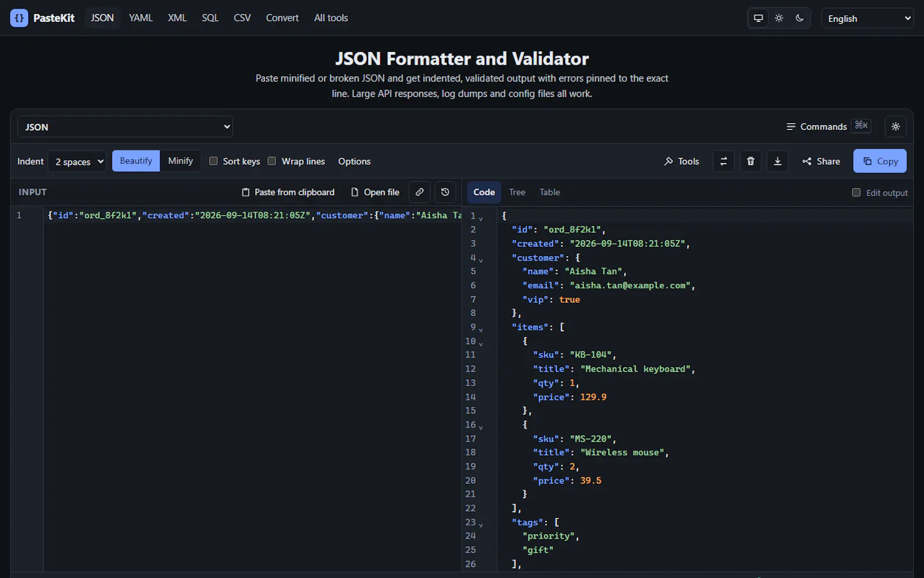Screen dimensions: 924x578
Task: Switch output to Table view tab
Action: click(550, 192)
